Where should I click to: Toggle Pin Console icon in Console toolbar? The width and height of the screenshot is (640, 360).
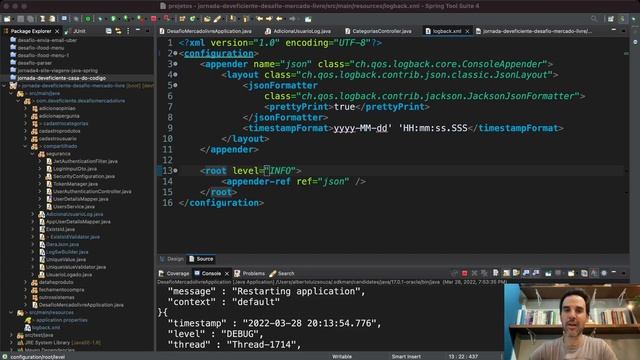(x=548, y=273)
